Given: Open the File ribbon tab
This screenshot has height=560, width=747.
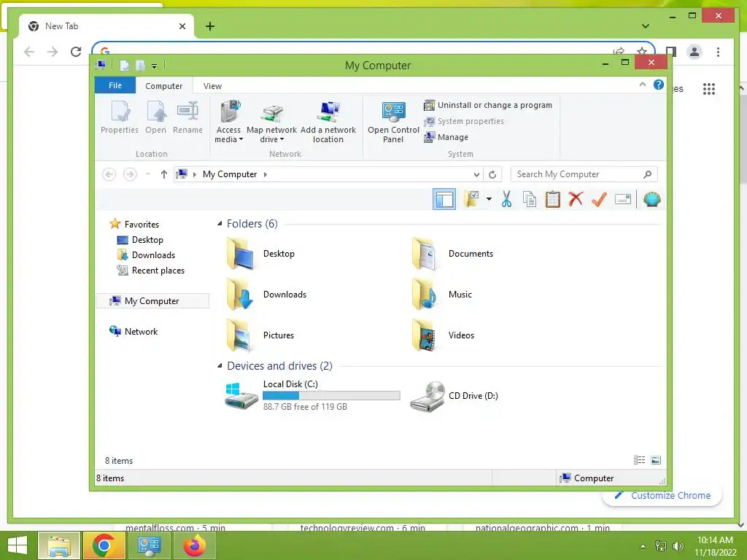Looking at the screenshot, I should tap(115, 85).
